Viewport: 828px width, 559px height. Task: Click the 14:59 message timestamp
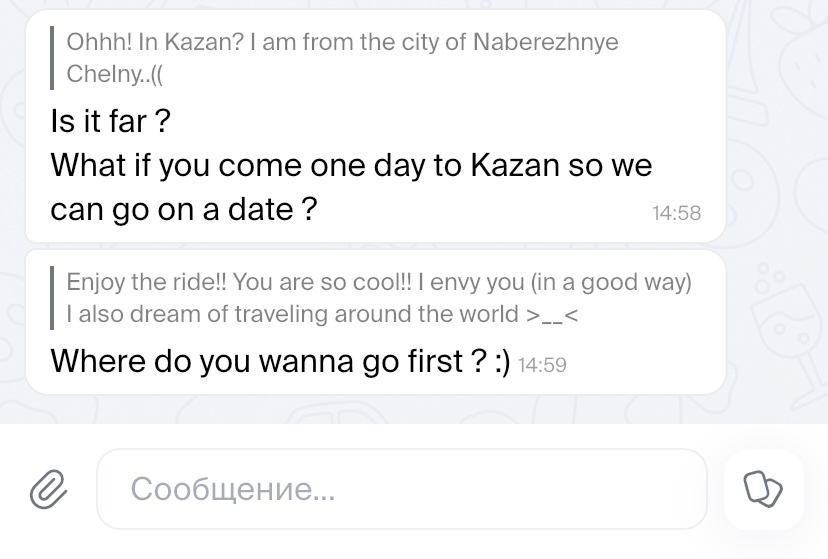543,365
